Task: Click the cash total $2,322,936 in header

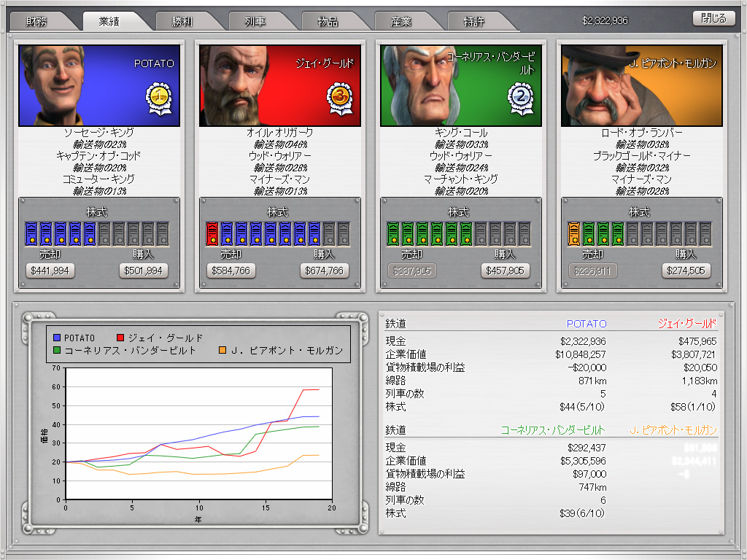Action: [605, 20]
